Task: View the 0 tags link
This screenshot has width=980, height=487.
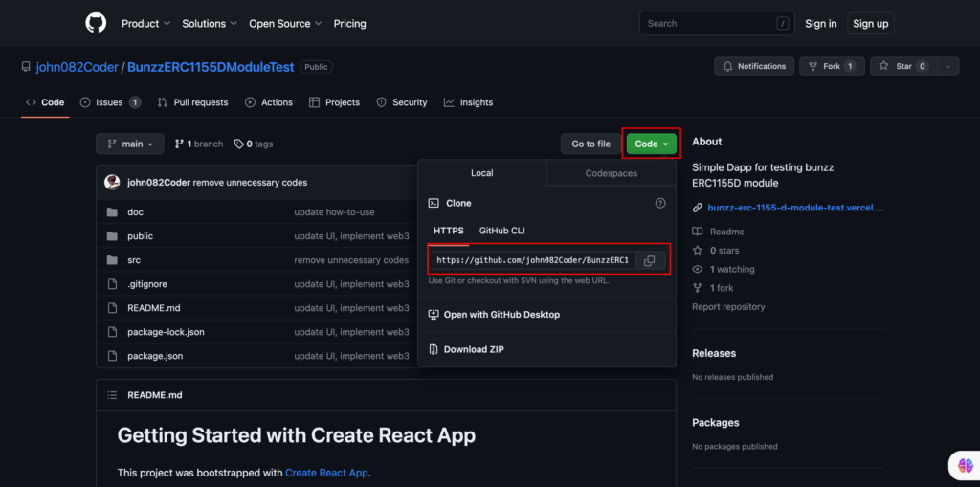Action: [253, 144]
